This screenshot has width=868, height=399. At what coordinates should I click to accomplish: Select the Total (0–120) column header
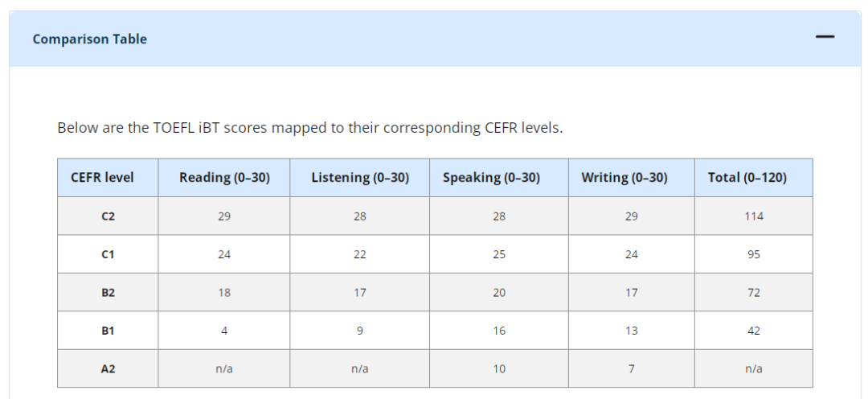point(747,178)
